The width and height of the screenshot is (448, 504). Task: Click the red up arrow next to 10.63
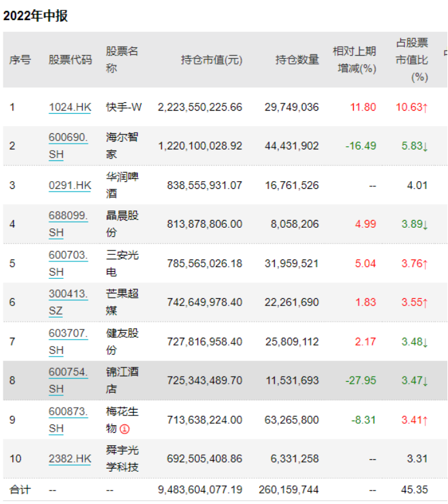[x=425, y=107]
